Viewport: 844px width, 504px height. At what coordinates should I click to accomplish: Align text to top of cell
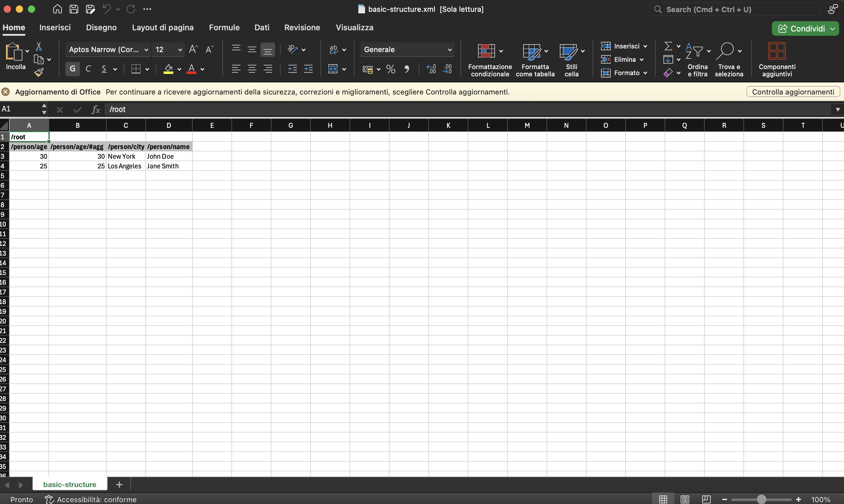pos(236,50)
